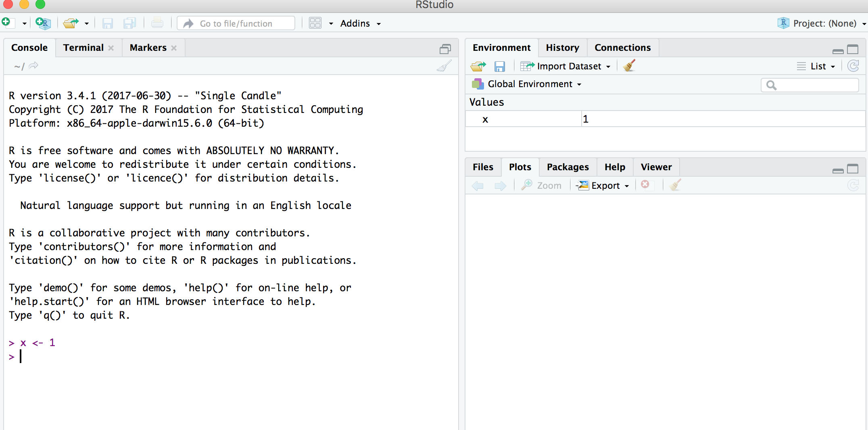Switch to the Help tab

[x=615, y=167]
